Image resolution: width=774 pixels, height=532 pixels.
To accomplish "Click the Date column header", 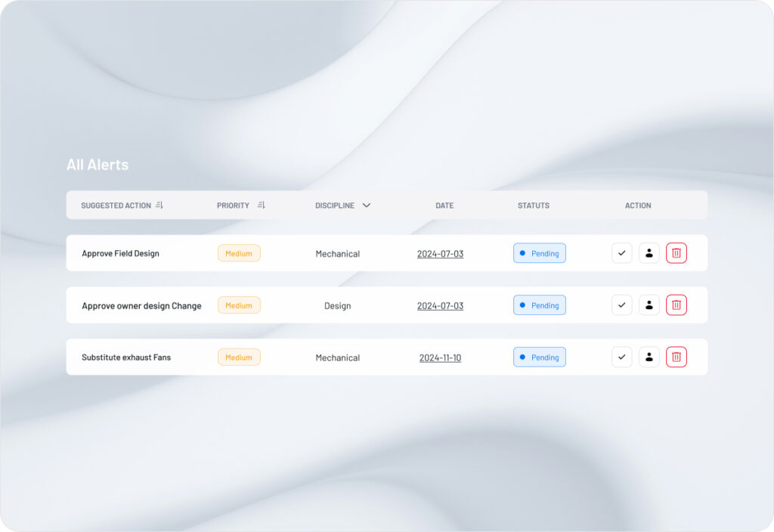I will [444, 206].
